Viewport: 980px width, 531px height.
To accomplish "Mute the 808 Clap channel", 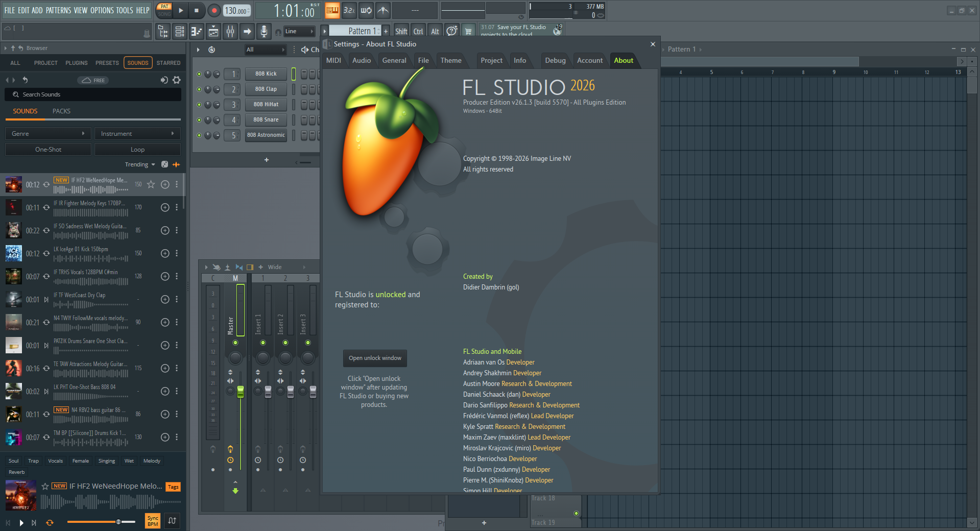I will tap(199, 89).
